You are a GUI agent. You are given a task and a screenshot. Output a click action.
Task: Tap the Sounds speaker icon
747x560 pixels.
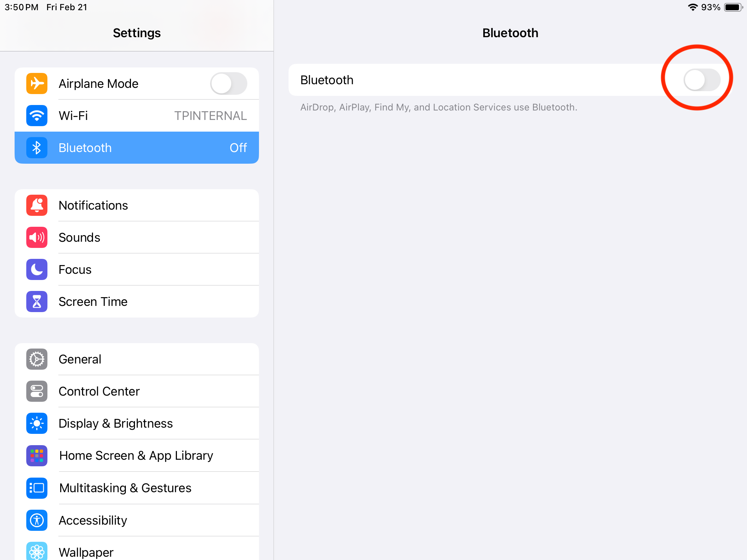[x=37, y=237]
